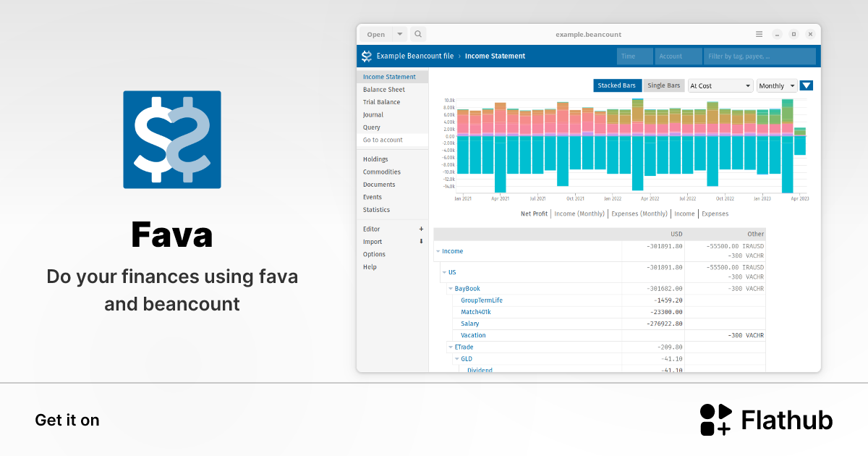Click the blue chart export arrow icon
This screenshot has width=868, height=456.
coord(806,85)
